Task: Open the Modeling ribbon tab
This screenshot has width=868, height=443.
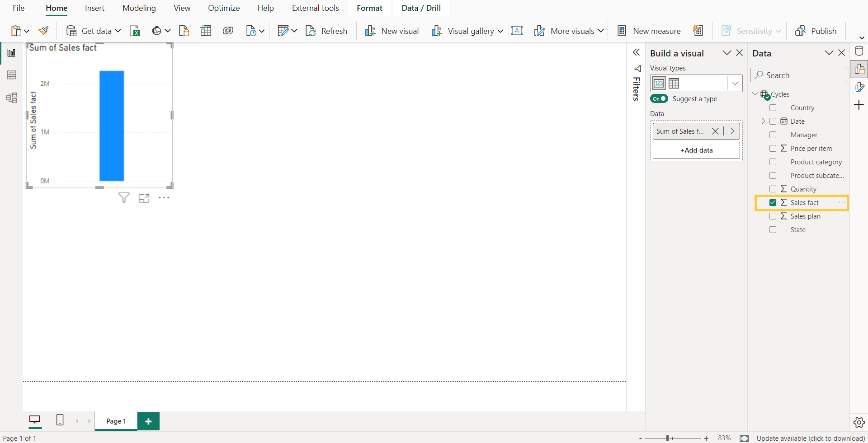Action: click(139, 8)
